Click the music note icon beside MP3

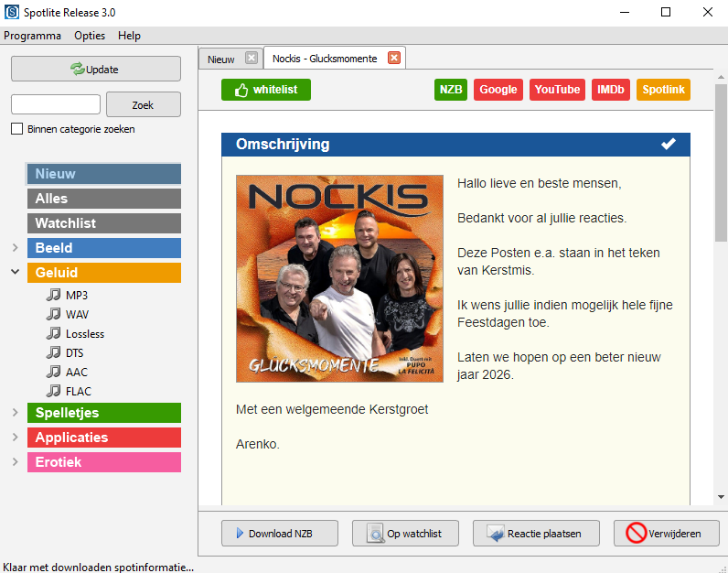click(x=53, y=295)
